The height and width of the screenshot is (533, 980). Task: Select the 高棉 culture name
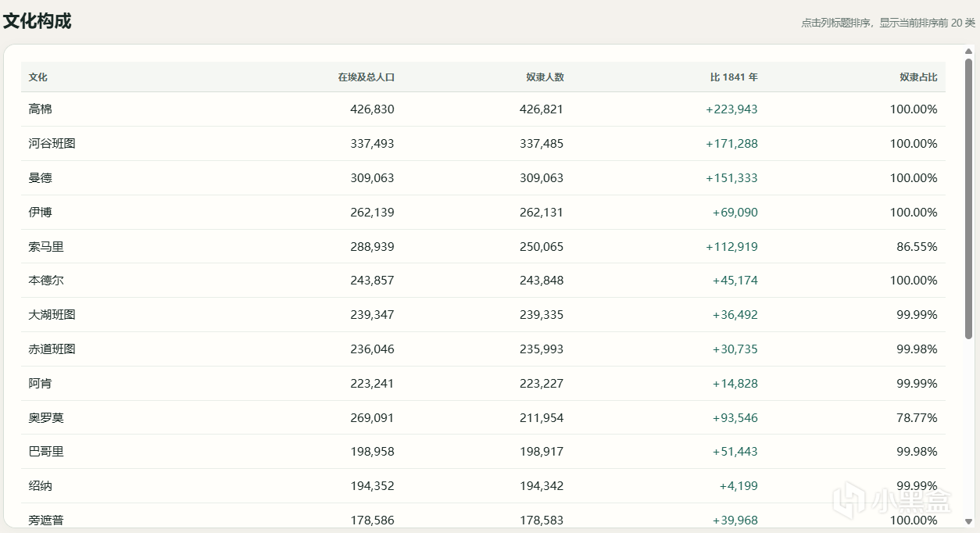coord(41,109)
